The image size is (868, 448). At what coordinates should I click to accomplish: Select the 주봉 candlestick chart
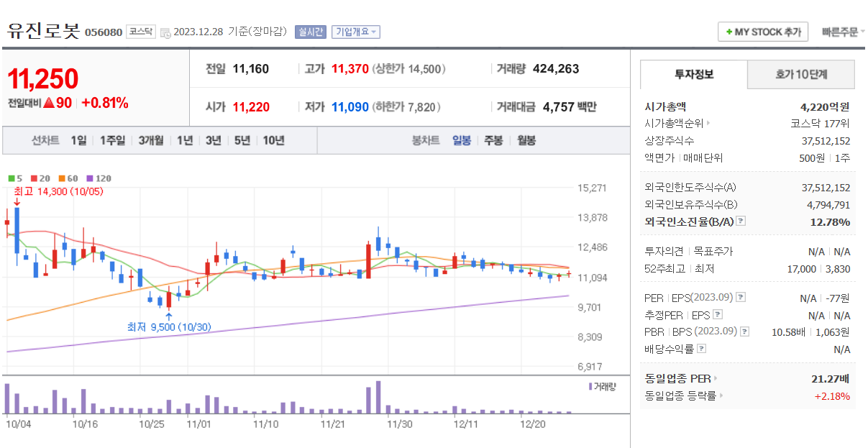pos(494,140)
